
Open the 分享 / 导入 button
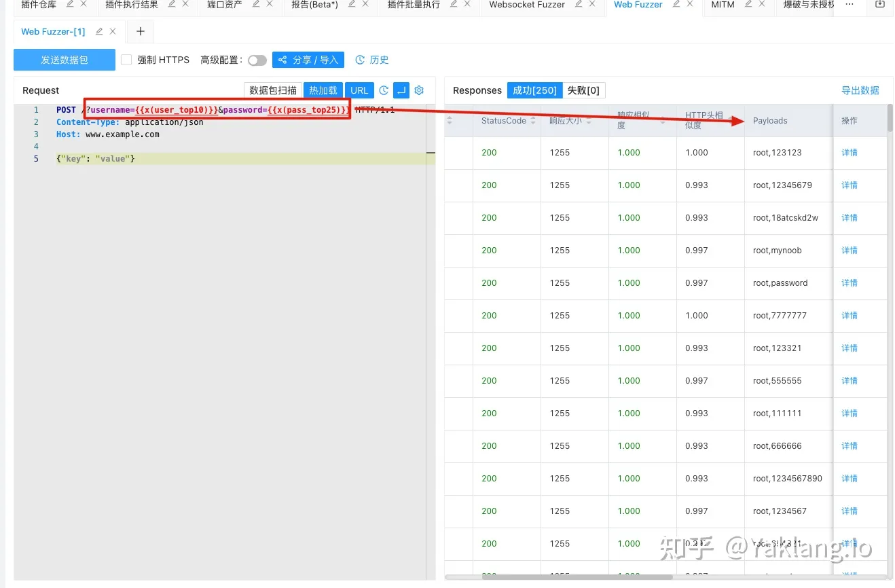308,60
